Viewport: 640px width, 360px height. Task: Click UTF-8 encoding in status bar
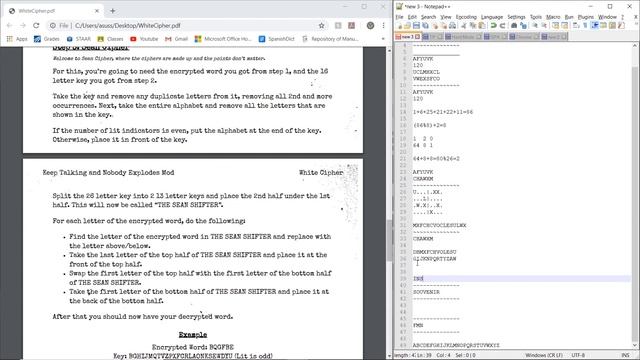(x=578, y=355)
